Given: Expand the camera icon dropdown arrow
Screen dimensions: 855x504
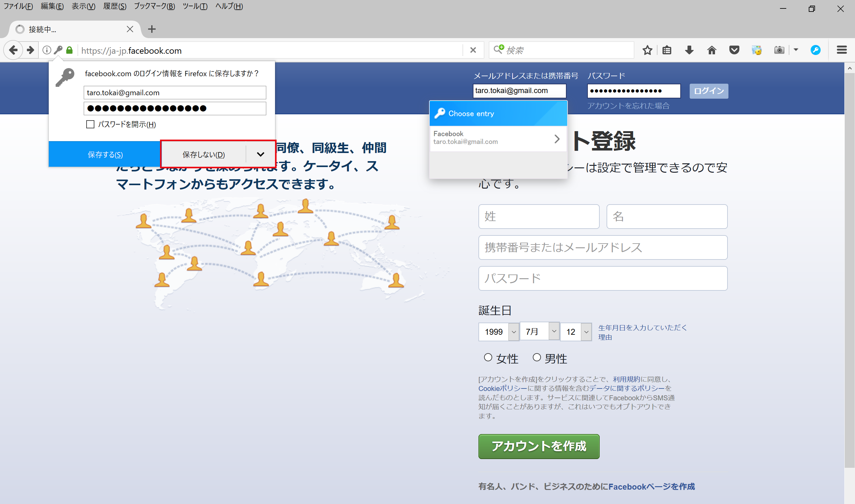Looking at the screenshot, I should click(x=796, y=50).
